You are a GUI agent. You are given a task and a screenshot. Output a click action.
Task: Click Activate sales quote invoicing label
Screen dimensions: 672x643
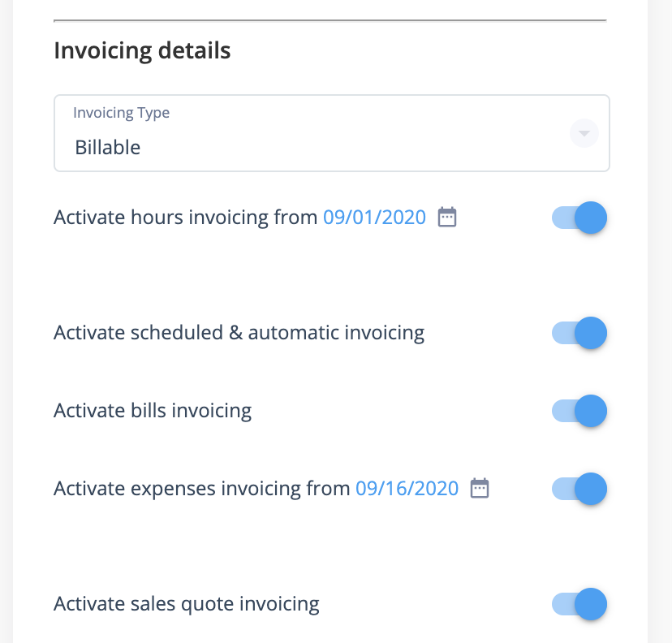coord(187,604)
